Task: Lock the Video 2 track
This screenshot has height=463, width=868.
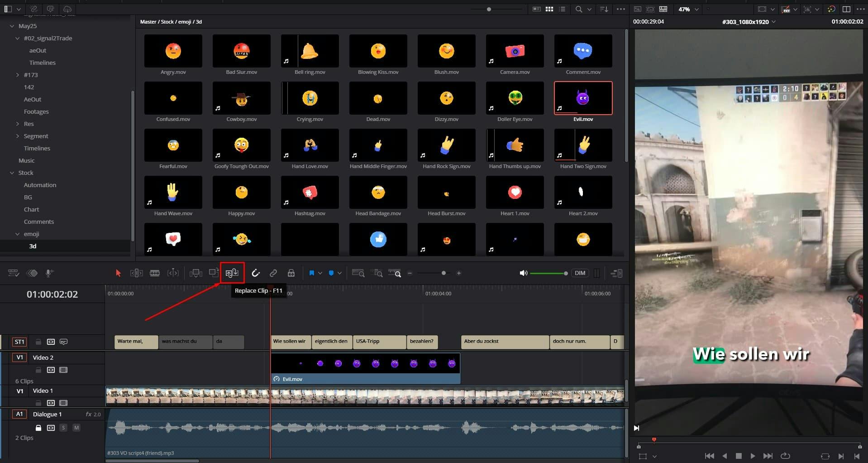Action: [38, 370]
